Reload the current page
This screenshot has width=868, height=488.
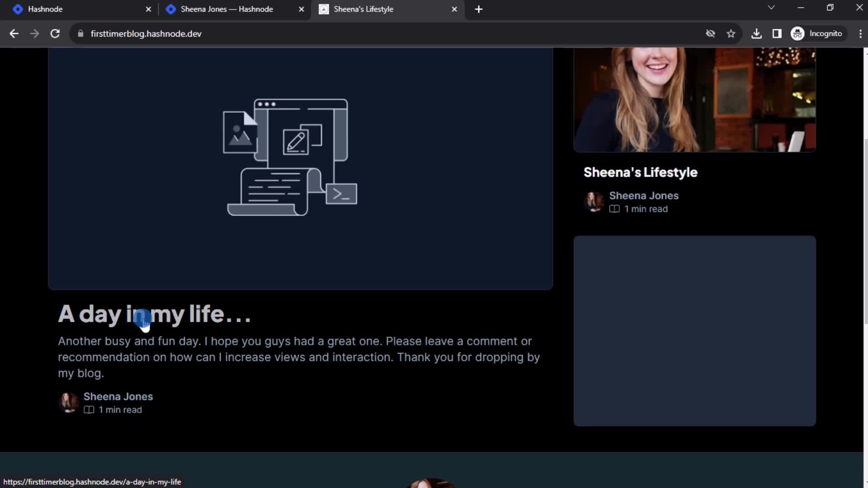[55, 34]
